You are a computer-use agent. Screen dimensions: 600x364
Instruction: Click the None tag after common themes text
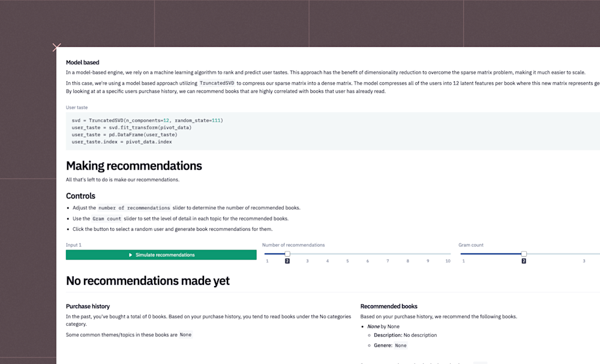[185, 335]
